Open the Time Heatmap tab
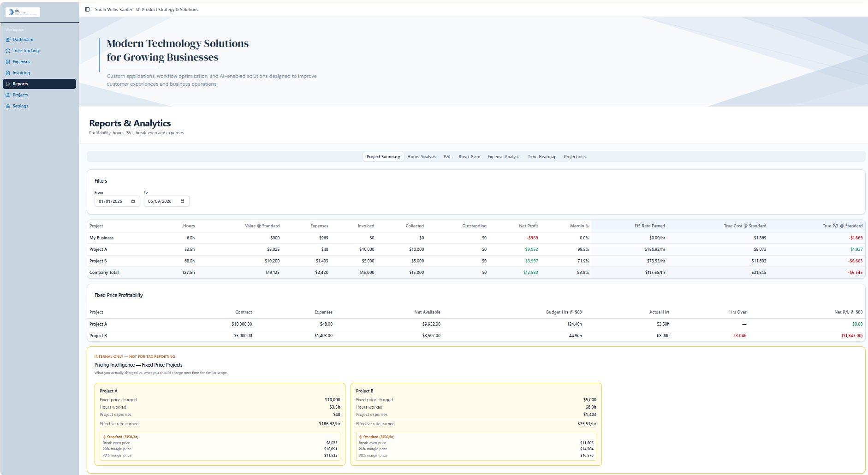The image size is (868, 475). click(x=542, y=157)
